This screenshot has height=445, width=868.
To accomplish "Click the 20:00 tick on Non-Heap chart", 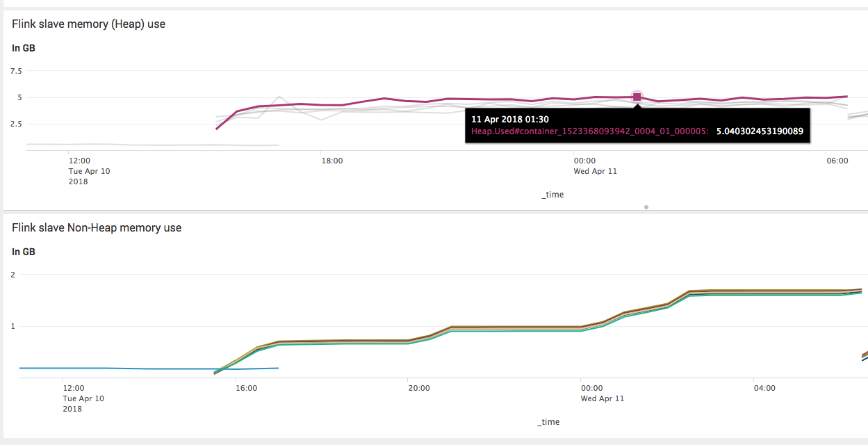I will pos(418,388).
